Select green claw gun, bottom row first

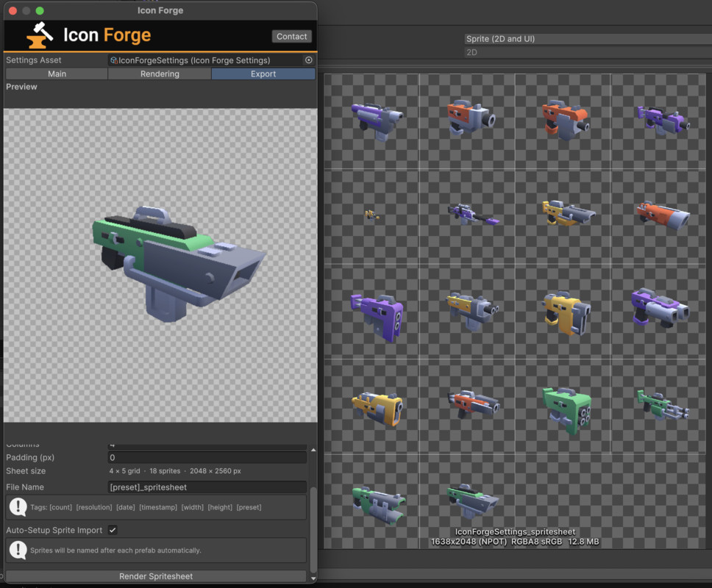pos(379,506)
